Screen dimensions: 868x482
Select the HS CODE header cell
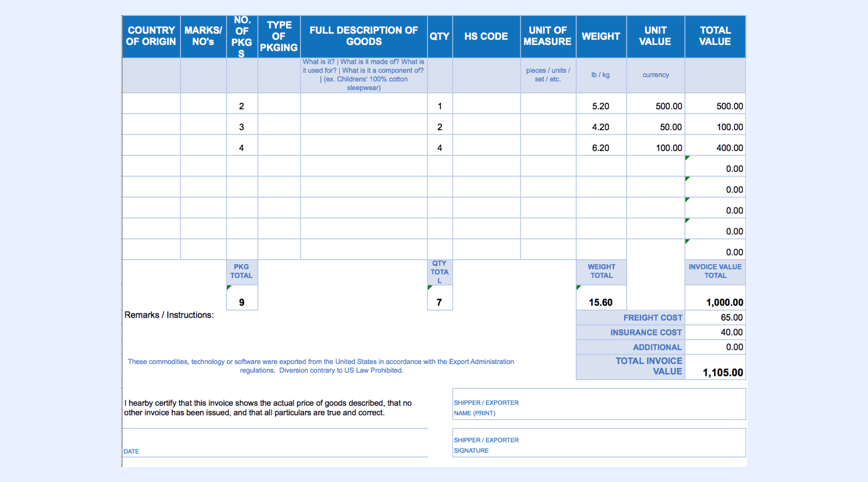click(x=486, y=36)
